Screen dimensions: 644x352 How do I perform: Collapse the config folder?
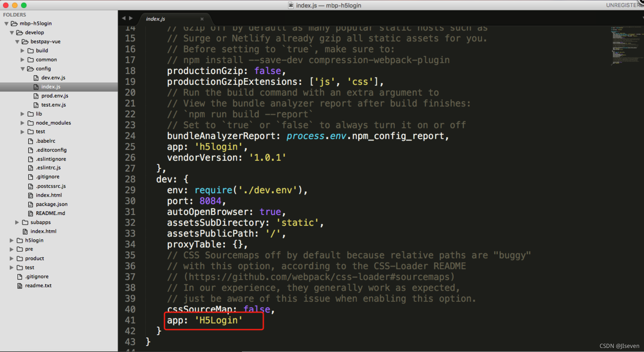[23, 69]
